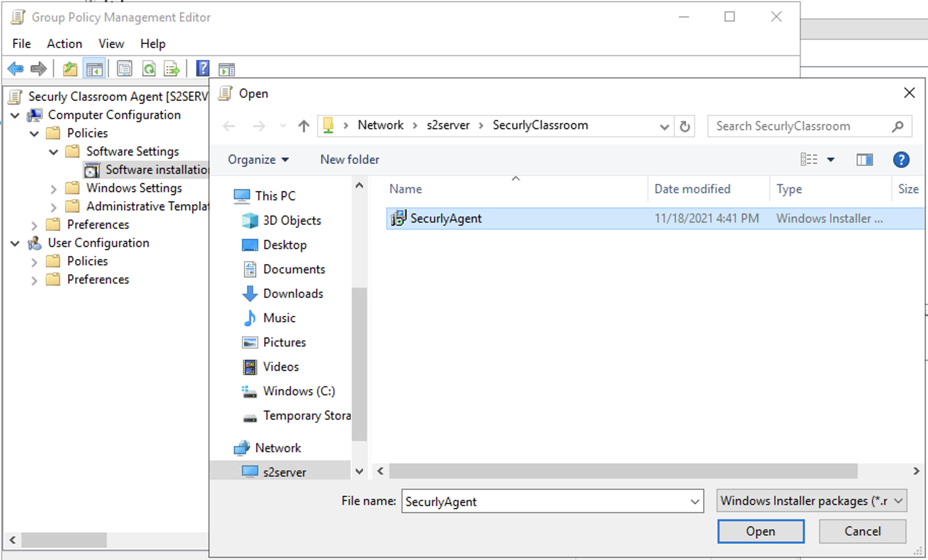Expand Preferences under Computer Configuration
Image resolution: width=928 pixels, height=560 pixels.
click(34, 226)
